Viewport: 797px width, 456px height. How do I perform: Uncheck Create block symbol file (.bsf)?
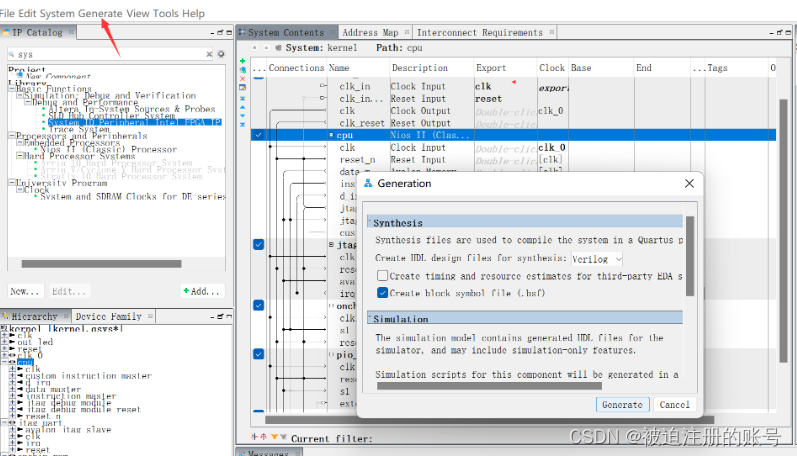382,293
